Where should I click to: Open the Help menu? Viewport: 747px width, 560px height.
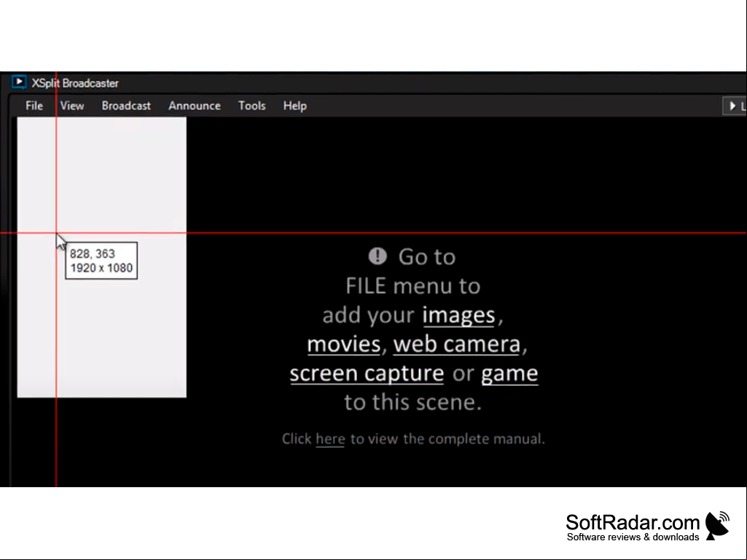(295, 106)
